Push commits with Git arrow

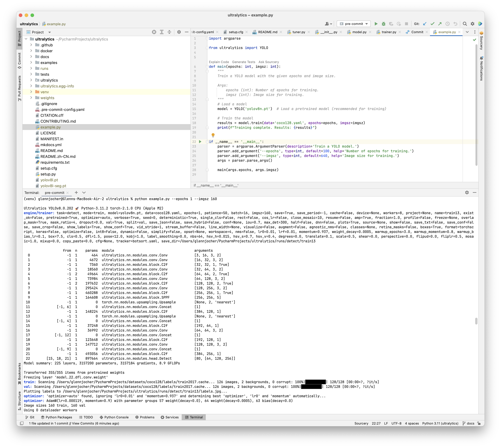[440, 24]
